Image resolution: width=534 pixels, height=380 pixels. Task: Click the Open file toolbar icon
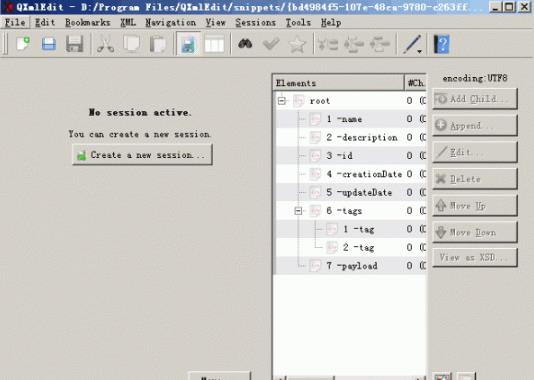(49, 44)
